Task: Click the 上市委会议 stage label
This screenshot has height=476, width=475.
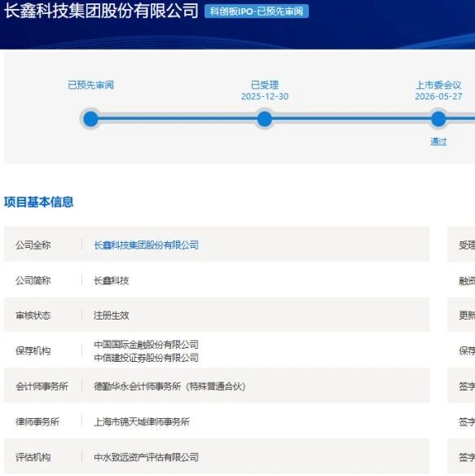Action: pos(438,85)
